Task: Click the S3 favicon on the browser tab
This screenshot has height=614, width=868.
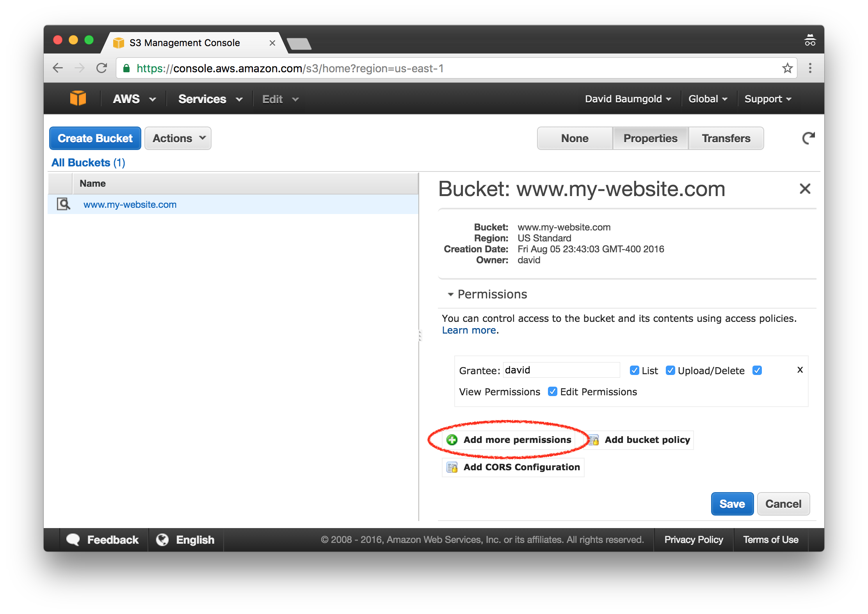Action: tap(118, 43)
